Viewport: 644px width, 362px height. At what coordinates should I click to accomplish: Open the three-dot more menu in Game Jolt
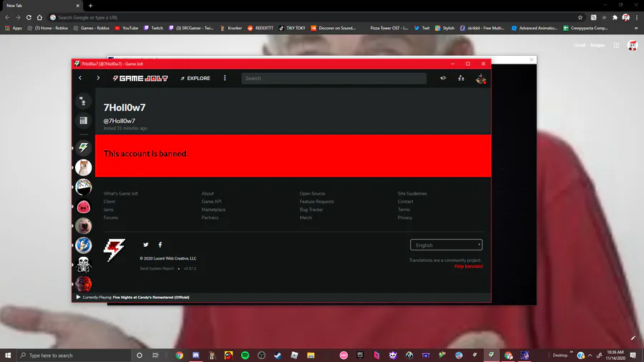225,78
